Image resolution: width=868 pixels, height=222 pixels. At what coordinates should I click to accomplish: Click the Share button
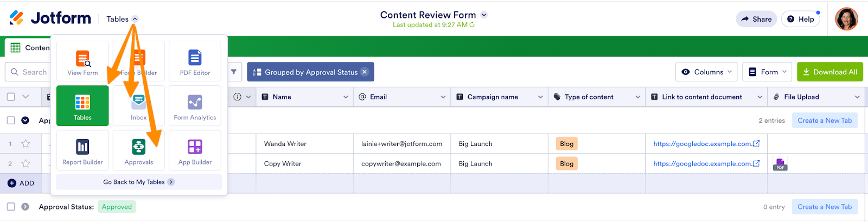coord(756,19)
